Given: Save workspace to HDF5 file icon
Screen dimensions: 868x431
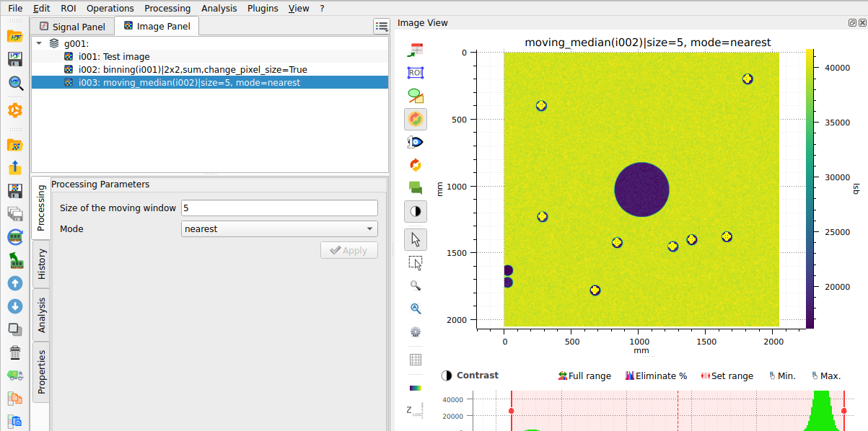Looking at the screenshot, I should 15,59.
